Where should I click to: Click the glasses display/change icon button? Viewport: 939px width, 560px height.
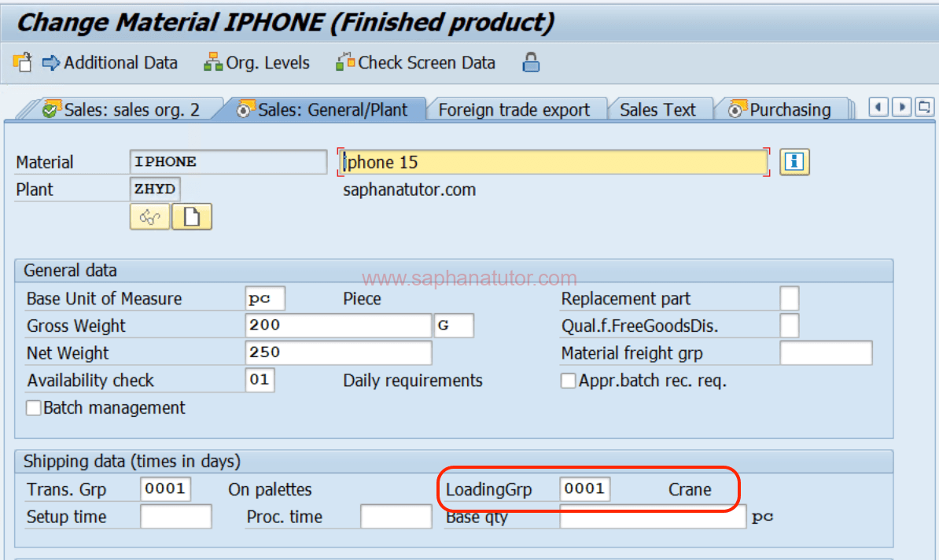(x=149, y=217)
